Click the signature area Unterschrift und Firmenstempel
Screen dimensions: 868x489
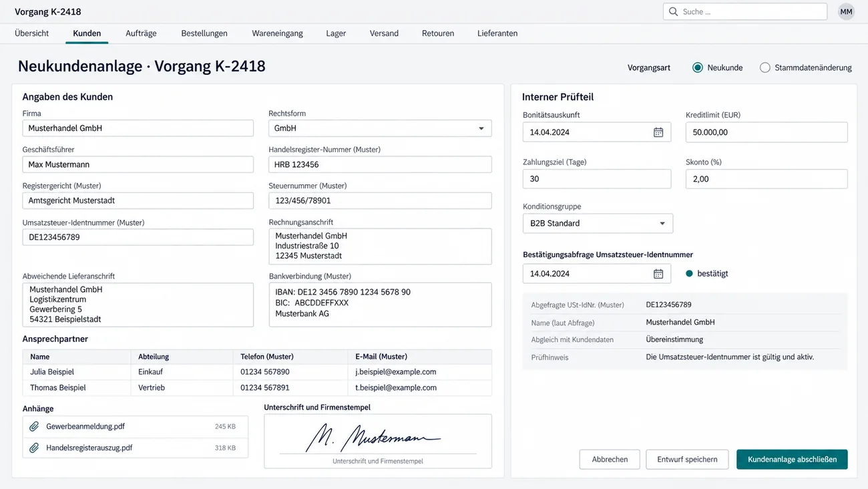378,441
